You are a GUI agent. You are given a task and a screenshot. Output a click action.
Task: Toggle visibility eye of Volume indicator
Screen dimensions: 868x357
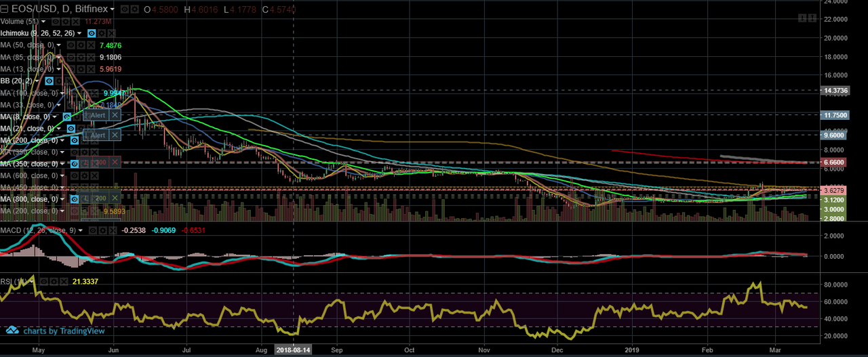click(56, 22)
